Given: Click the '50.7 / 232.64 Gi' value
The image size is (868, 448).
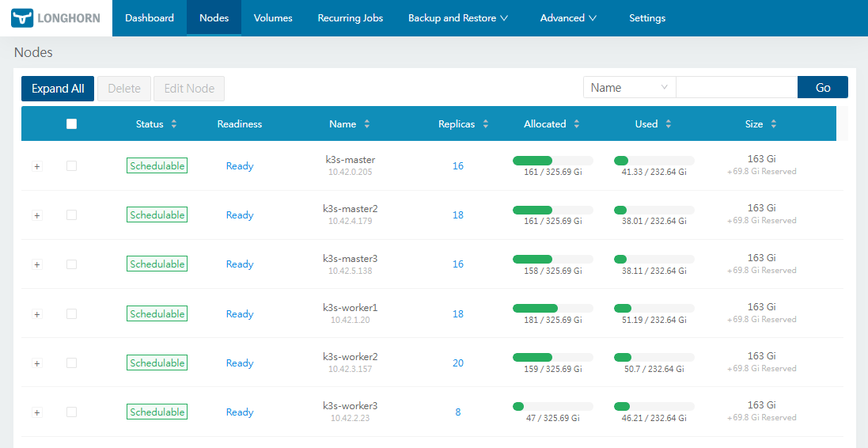Looking at the screenshot, I should pyautogui.click(x=654, y=370).
